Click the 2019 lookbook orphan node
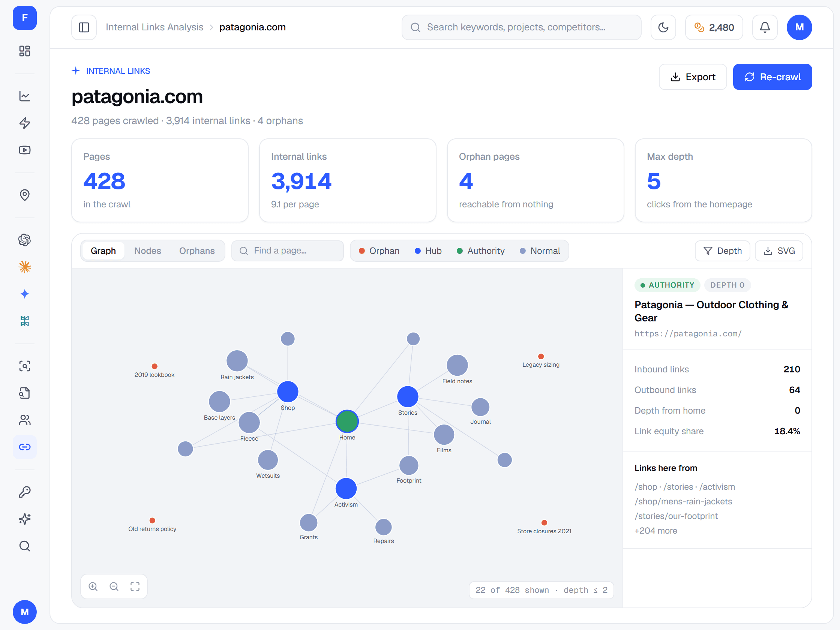 154,366
